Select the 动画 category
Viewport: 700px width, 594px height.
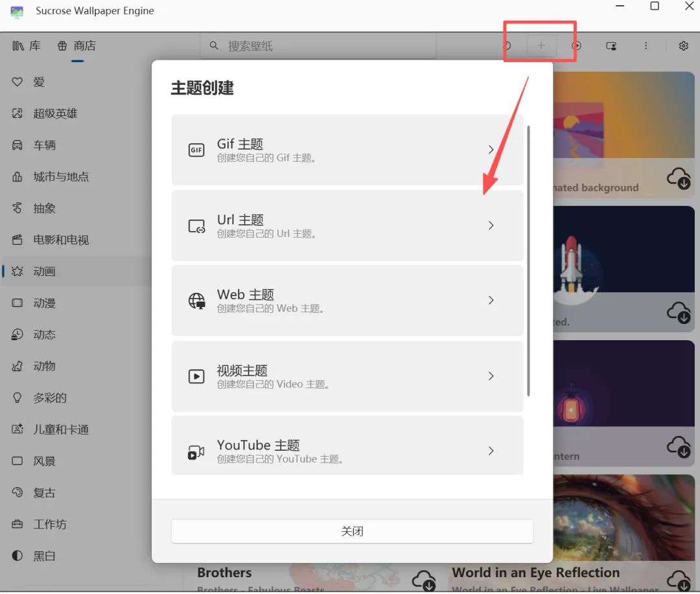[x=76, y=271]
